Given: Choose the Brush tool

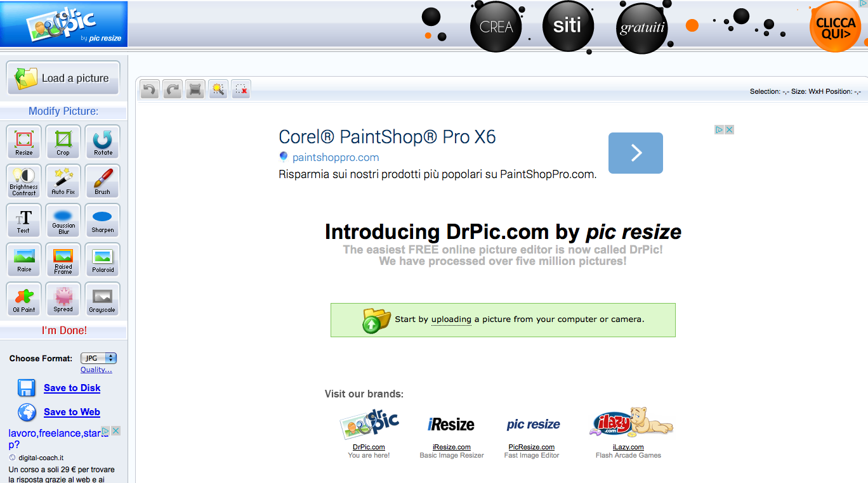Looking at the screenshot, I should [x=102, y=181].
